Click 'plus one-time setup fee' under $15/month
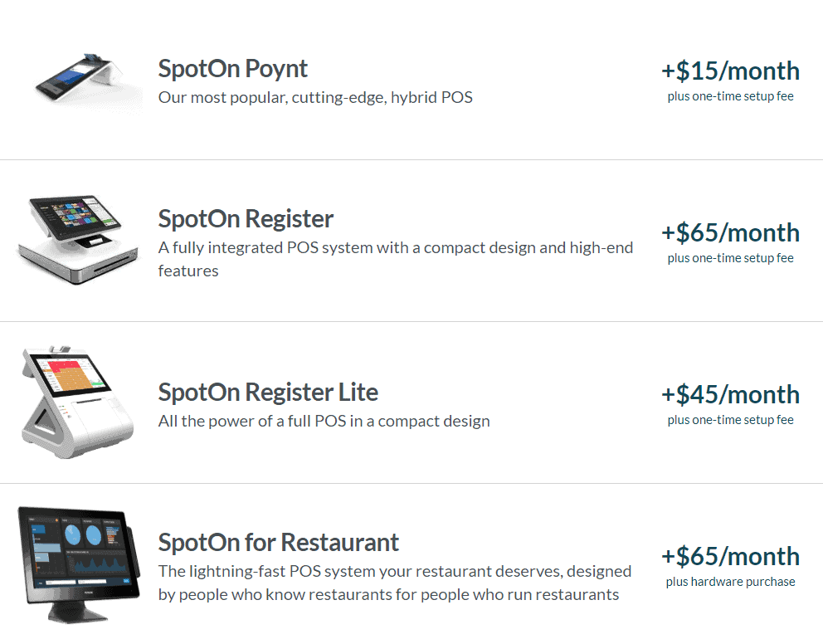Image resolution: width=823 pixels, height=644 pixels. [730, 96]
